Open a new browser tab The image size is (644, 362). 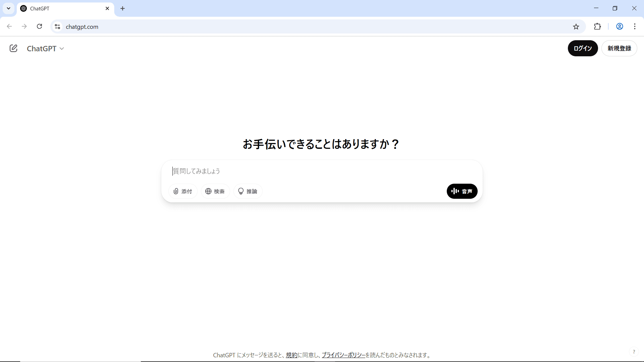(123, 8)
